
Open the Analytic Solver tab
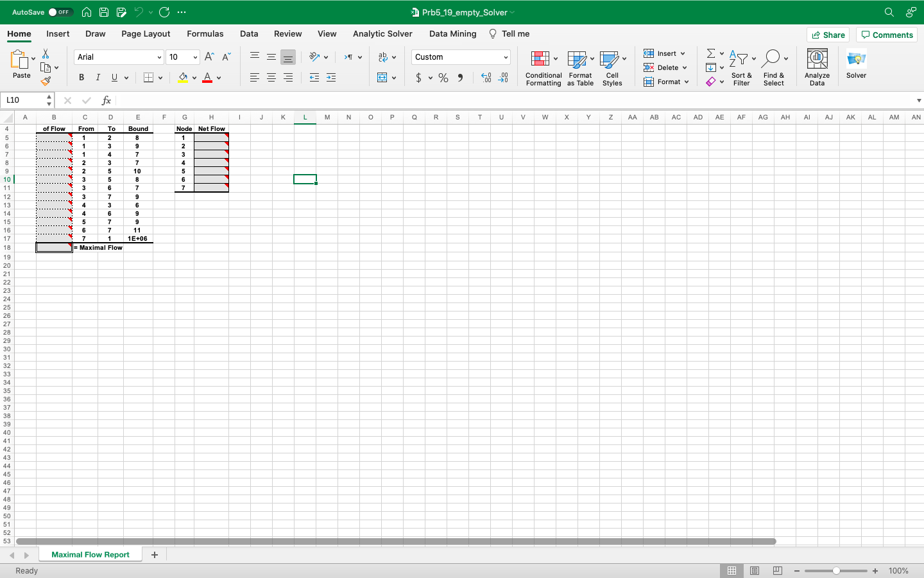[382, 34]
